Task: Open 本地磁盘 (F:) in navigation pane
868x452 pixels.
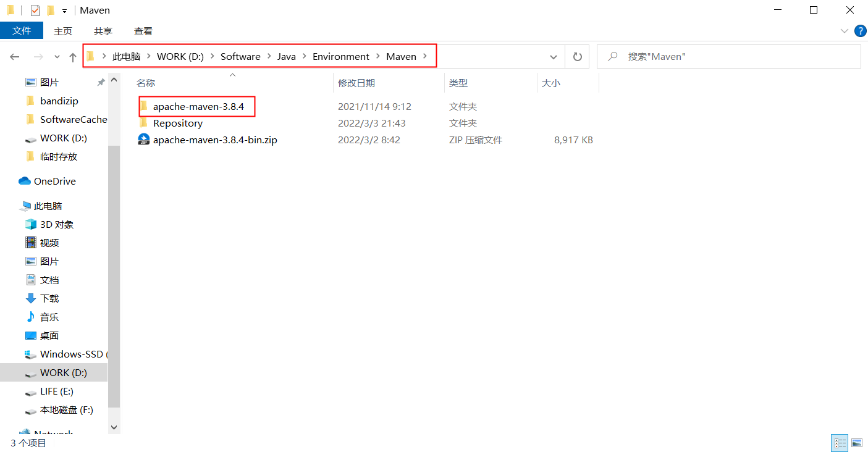Action: pos(67,409)
